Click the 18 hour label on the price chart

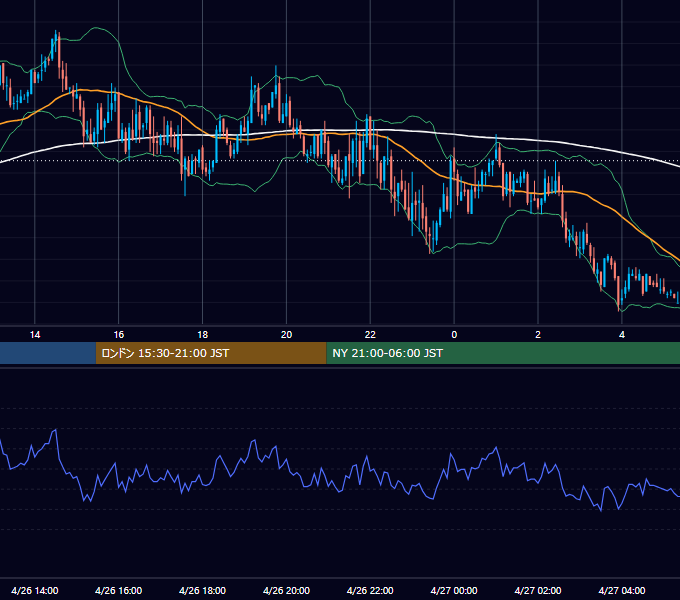203,335
